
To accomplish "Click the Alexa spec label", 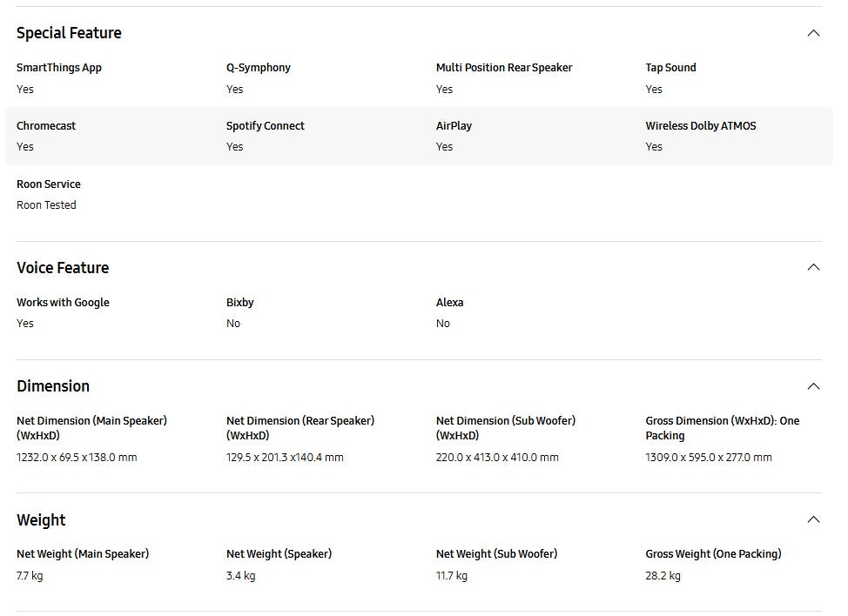I will point(450,303).
